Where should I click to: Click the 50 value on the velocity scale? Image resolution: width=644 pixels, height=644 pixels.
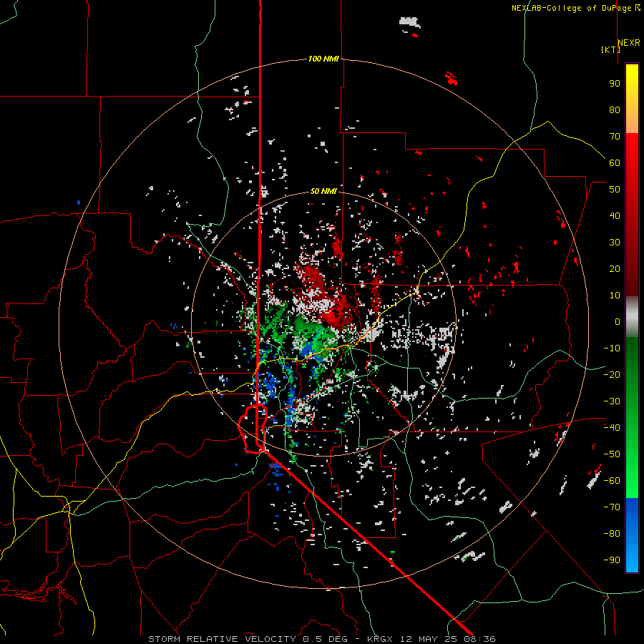pyautogui.click(x=615, y=190)
